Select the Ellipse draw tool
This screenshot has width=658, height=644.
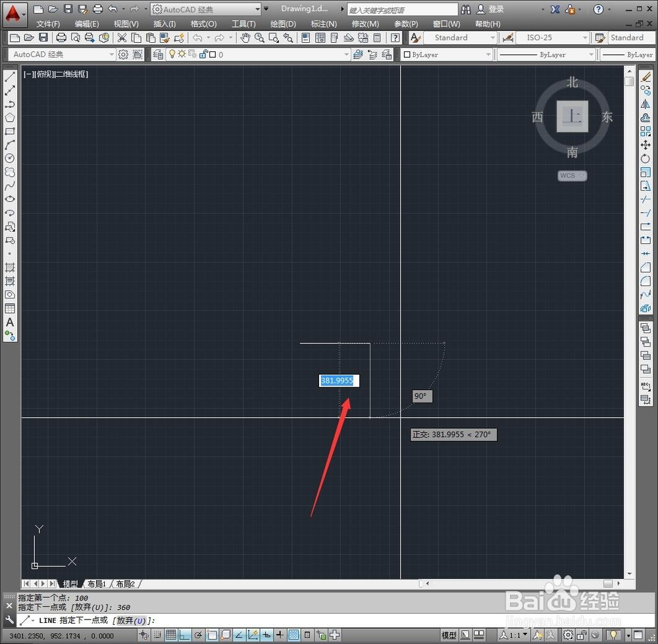(x=10, y=199)
